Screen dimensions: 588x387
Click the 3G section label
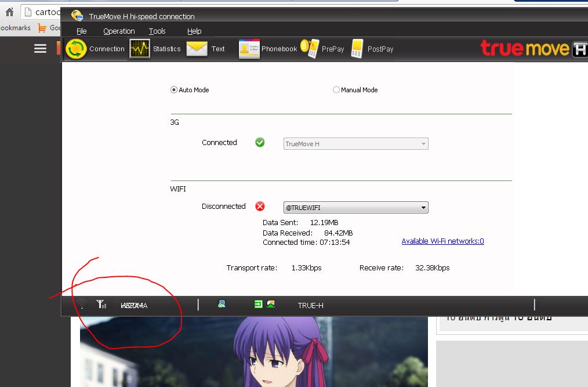pos(175,122)
